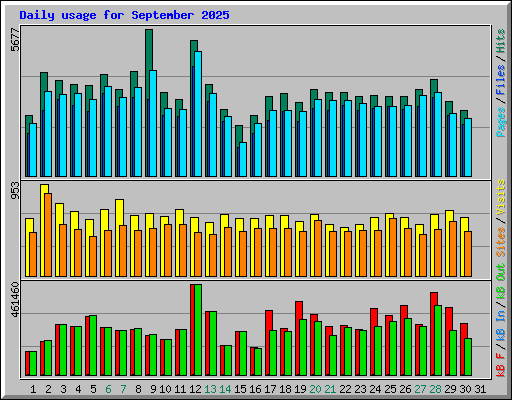The image size is (512, 400).
Task: Click green weekend day 6 label
Action: coord(108,389)
